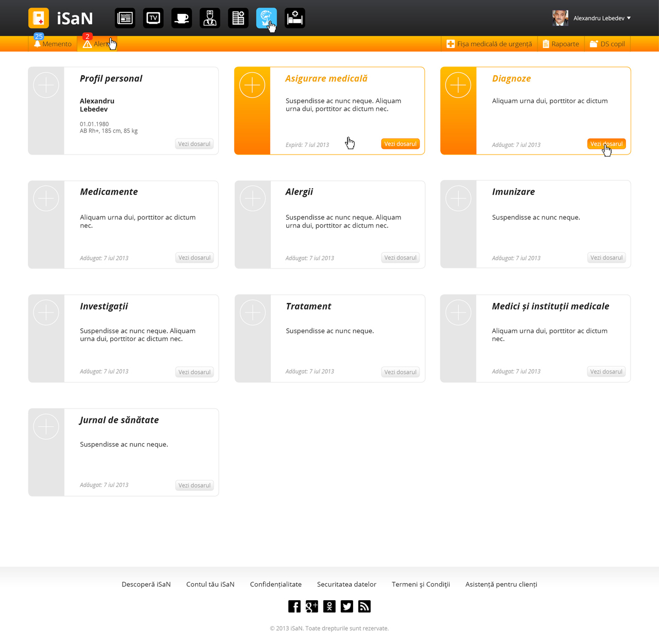Open the coffee cup section icon

tap(182, 18)
